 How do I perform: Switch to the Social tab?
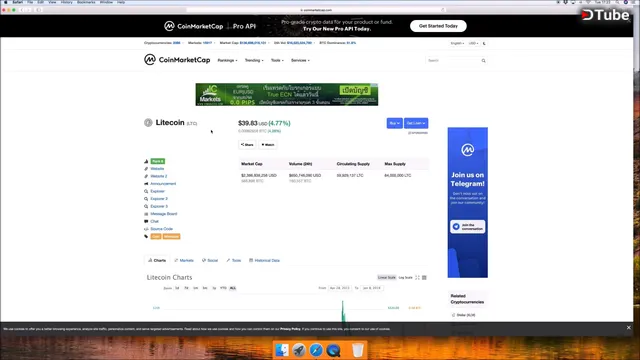point(210,260)
